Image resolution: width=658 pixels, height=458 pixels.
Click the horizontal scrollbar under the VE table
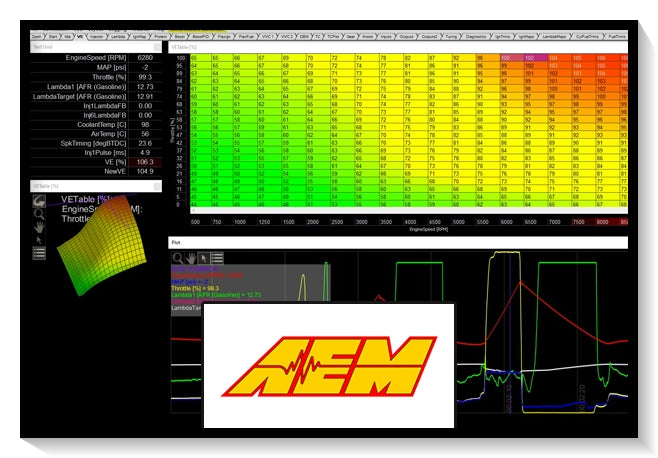(x=409, y=210)
